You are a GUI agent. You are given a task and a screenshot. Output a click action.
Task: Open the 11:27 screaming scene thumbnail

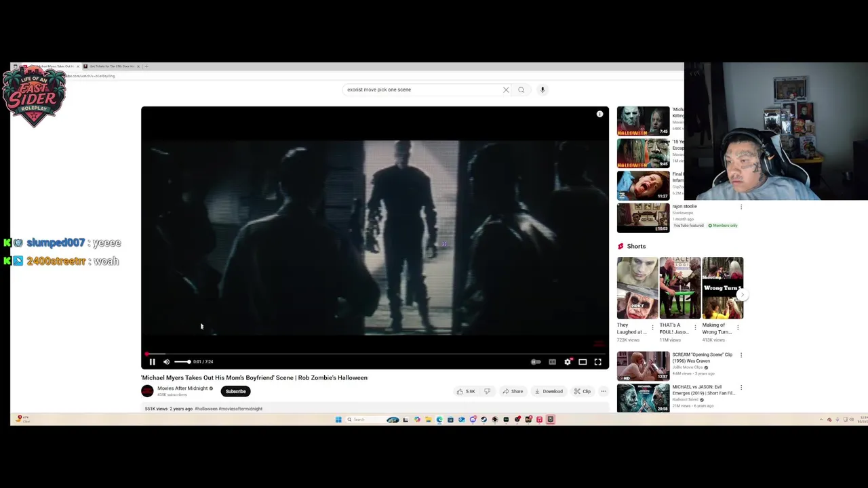tap(643, 186)
